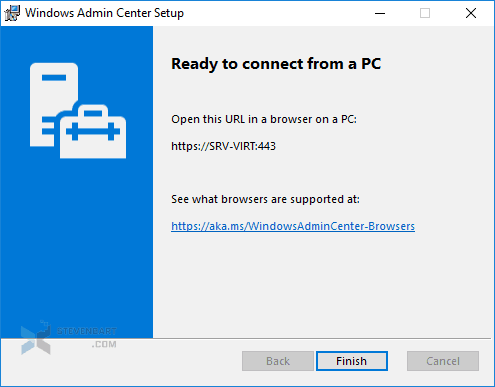
Task: Click the 'See what browsers are supported at' label
Action: (x=265, y=199)
